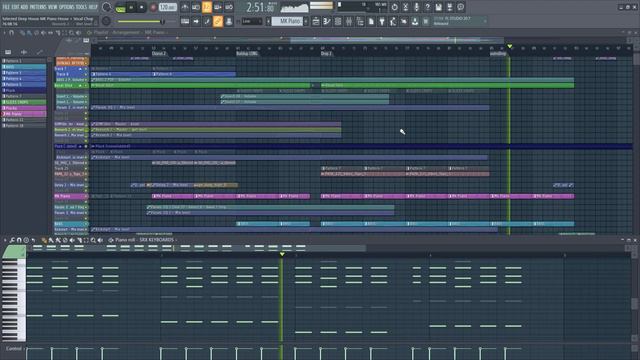Open the PATTERNS menu
This screenshot has width=640, height=360.
tap(38, 7)
